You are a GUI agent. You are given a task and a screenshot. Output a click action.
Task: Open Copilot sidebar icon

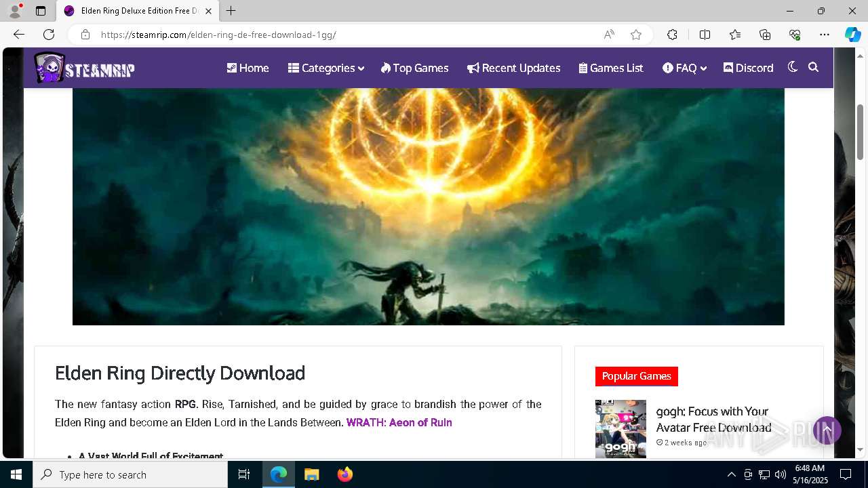click(852, 35)
